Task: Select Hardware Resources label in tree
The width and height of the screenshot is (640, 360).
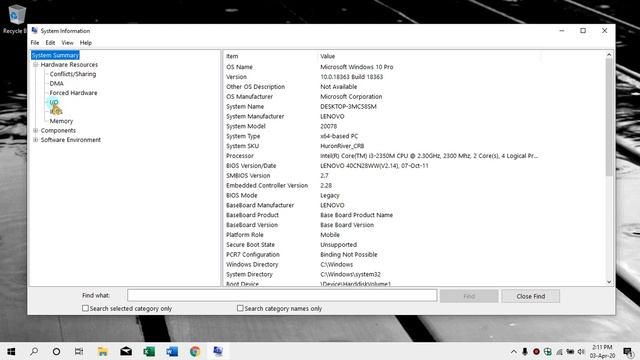Action: point(69,64)
